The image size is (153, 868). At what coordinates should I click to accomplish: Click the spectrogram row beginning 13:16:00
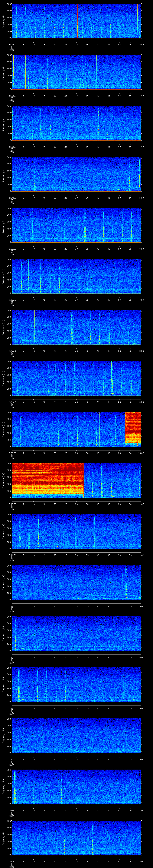point(77,787)
